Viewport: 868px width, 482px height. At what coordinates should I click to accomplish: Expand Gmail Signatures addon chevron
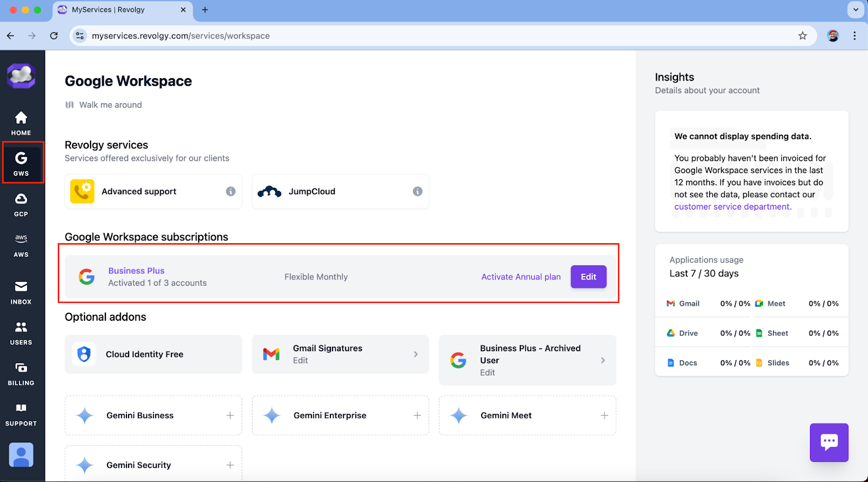click(416, 354)
